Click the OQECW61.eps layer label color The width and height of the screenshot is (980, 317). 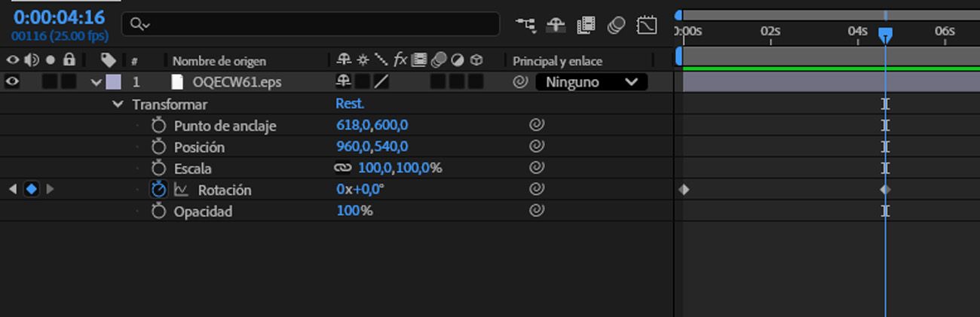click(113, 82)
